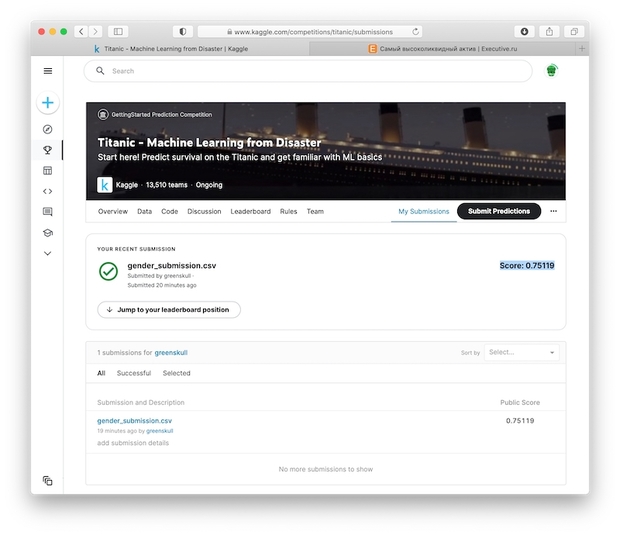Filter by Successful submissions
The height and width of the screenshot is (535, 620).
point(134,373)
